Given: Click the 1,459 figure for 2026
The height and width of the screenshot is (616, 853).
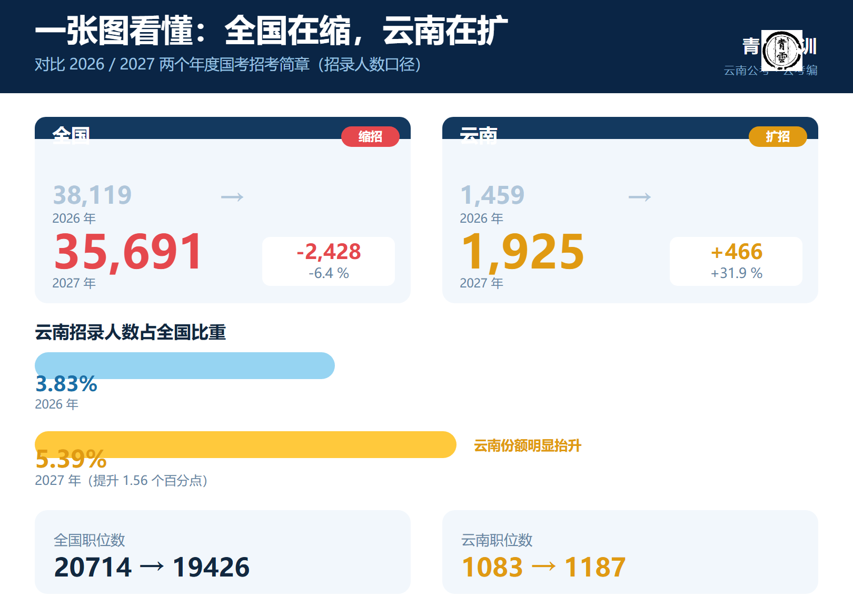Looking at the screenshot, I should click(492, 195).
